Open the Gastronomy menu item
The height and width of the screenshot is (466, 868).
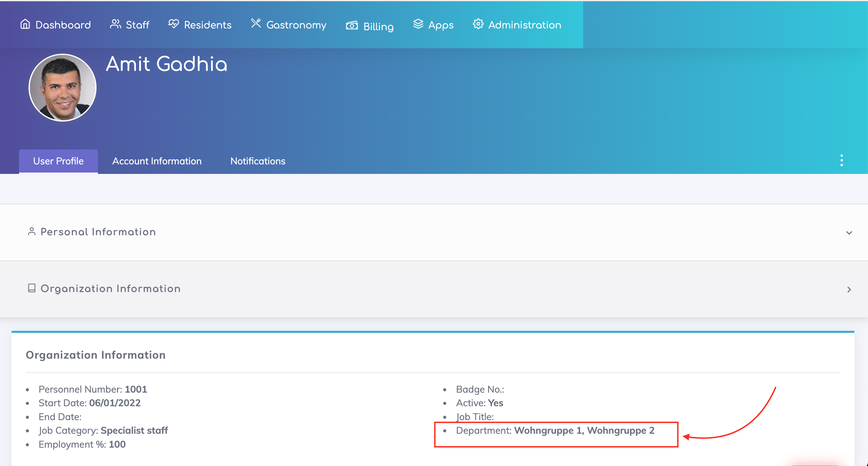pos(296,25)
